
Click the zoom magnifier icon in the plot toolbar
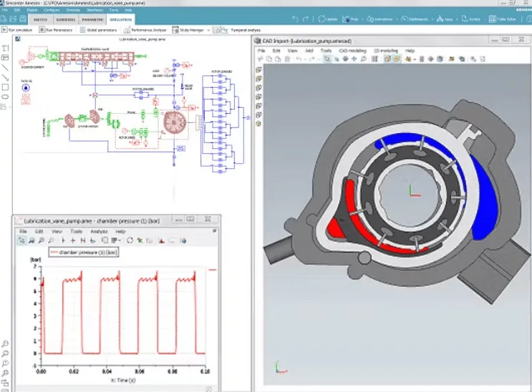(x=33, y=241)
